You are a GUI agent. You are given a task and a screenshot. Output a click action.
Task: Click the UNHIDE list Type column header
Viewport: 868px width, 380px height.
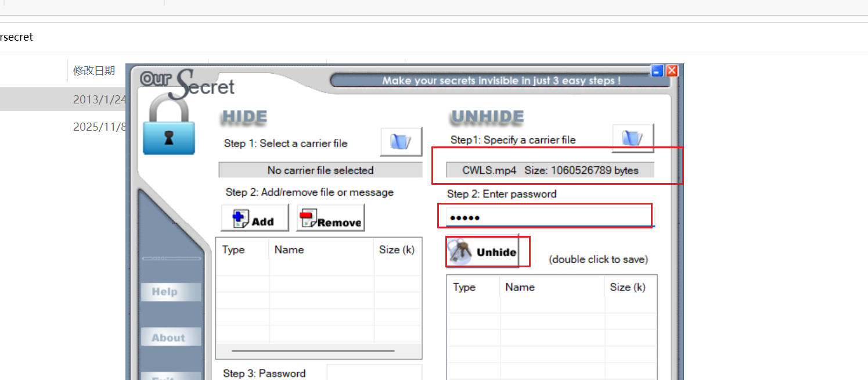click(x=464, y=287)
